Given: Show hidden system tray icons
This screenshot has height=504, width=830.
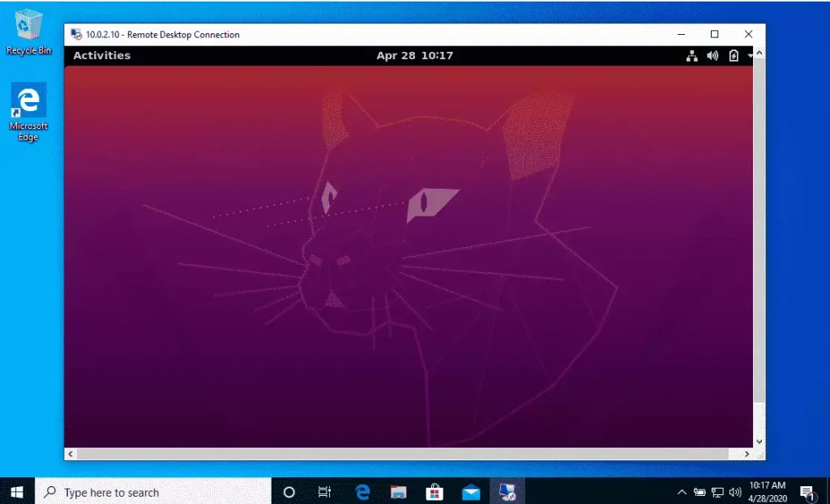Looking at the screenshot, I should tap(682, 493).
